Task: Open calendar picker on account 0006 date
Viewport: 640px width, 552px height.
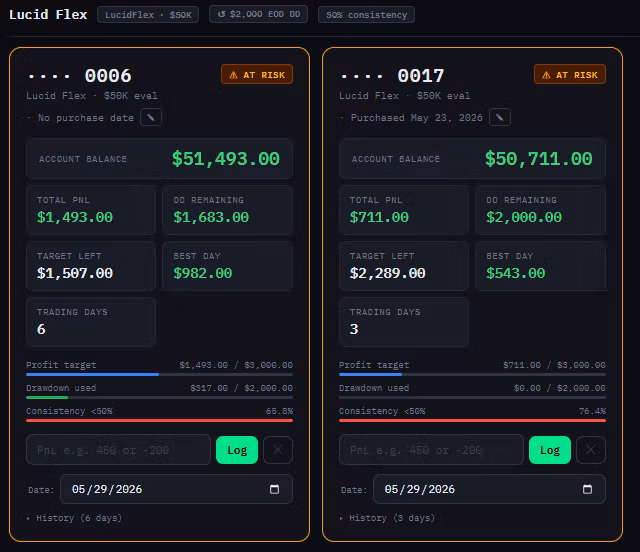Action: tap(274, 489)
